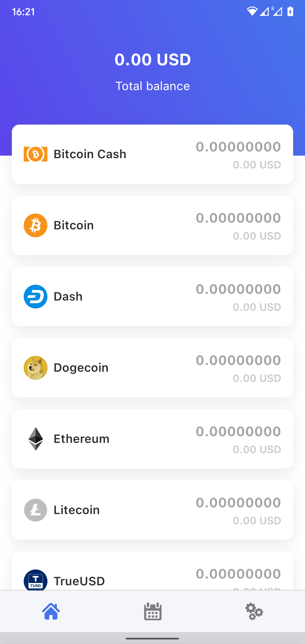Viewport: 305px width, 644px height.
Task: Select the Dash wallet label
Action: pos(68,297)
